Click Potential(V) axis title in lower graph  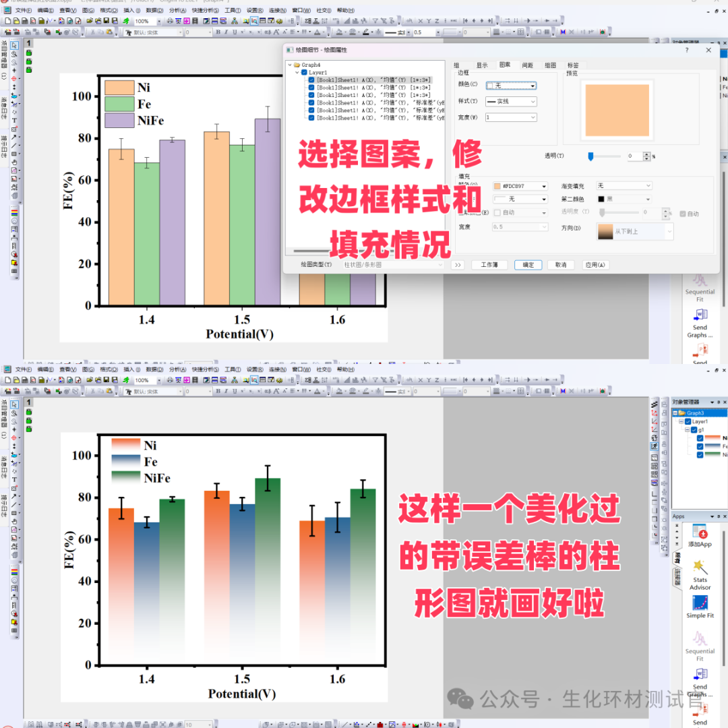point(242,694)
